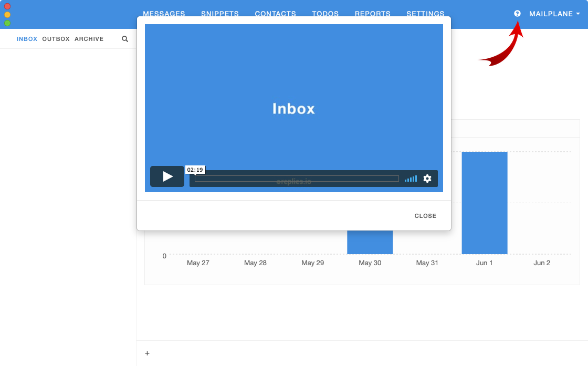Click the plus icon at bottom

tap(147, 353)
